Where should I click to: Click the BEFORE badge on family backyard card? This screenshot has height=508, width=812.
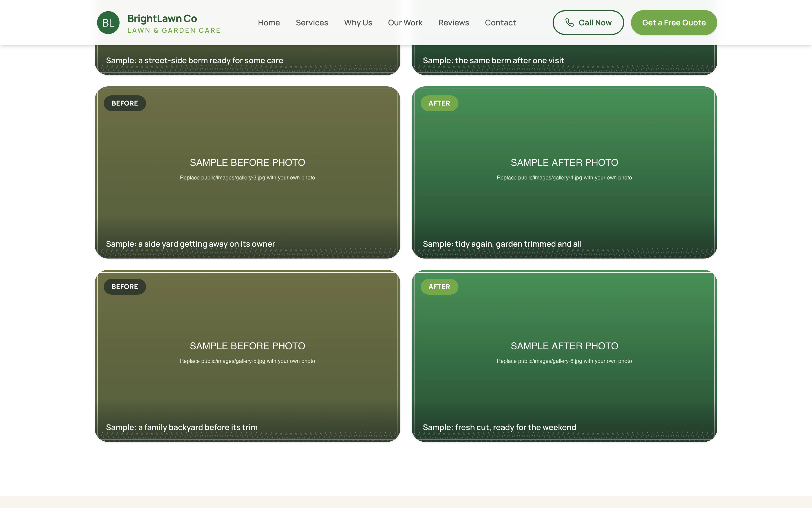(125, 286)
